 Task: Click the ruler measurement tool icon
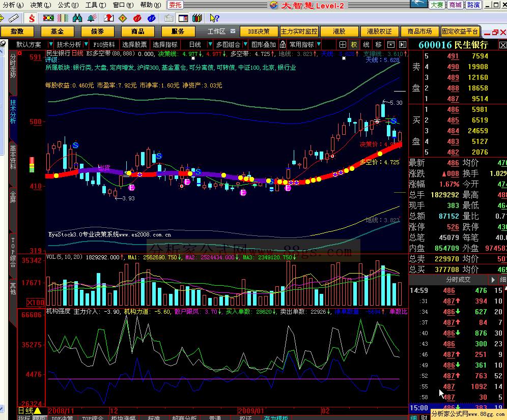(x=13, y=18)
